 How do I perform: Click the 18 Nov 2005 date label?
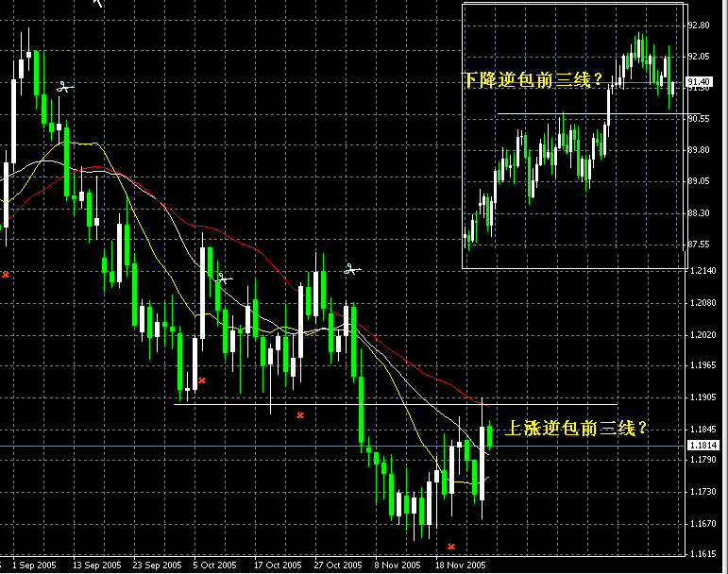coord(460,566)
